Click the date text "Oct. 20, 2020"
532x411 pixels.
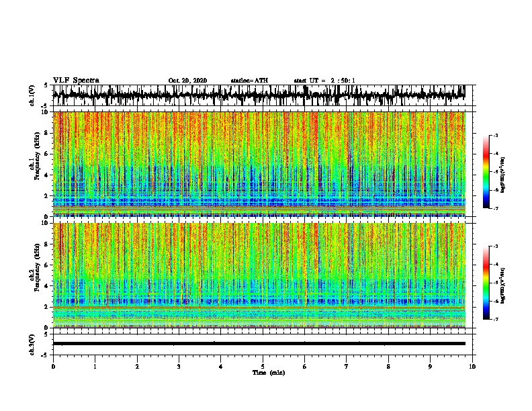click(187, 81)
